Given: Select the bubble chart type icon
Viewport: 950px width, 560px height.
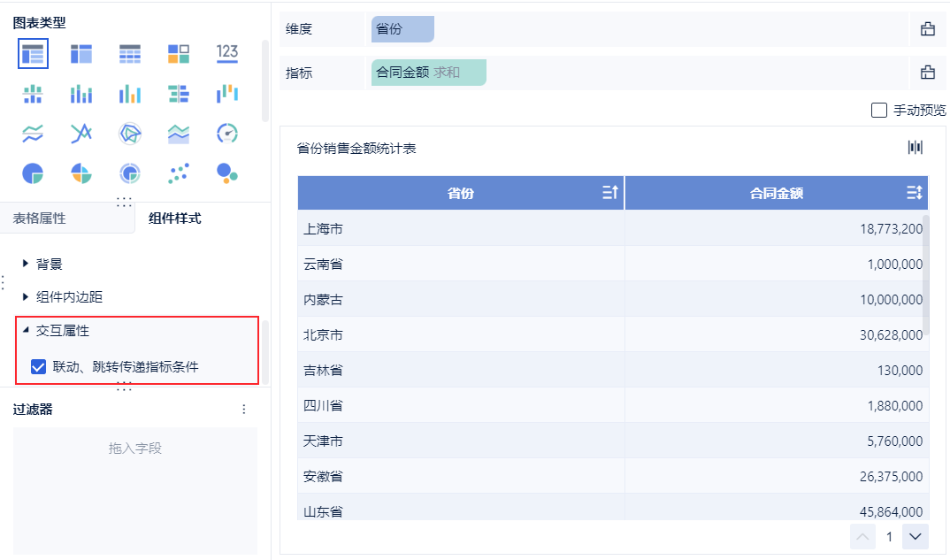Looking at the screenshot, I should 227,173.
